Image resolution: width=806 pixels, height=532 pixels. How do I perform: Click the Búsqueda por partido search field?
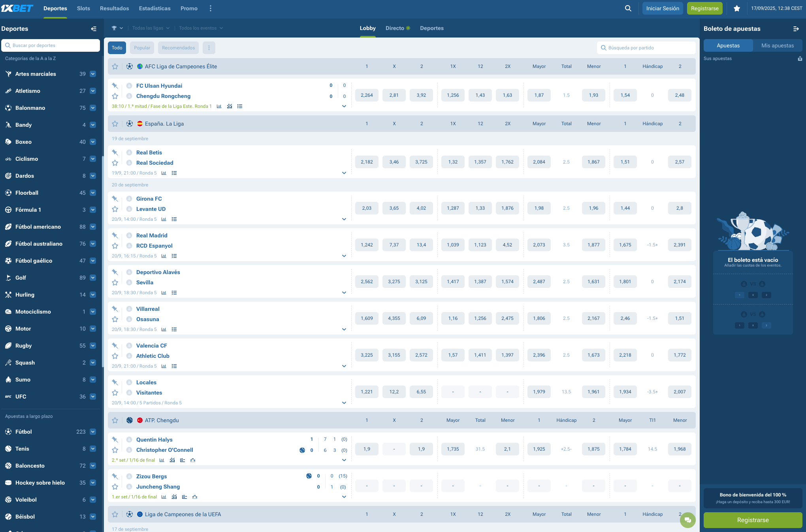(x=646, y=48)
